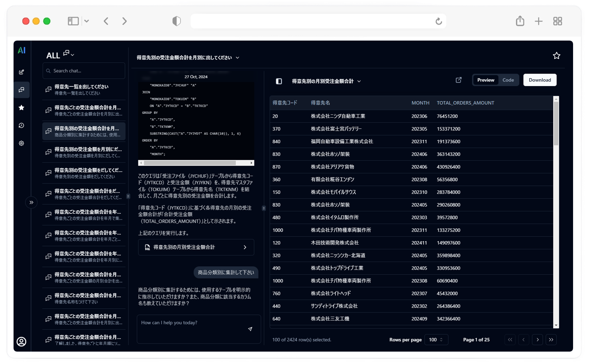590x364 pixels.
Task: Open a new browser tab with plus icon
Action: coord(538,21)
